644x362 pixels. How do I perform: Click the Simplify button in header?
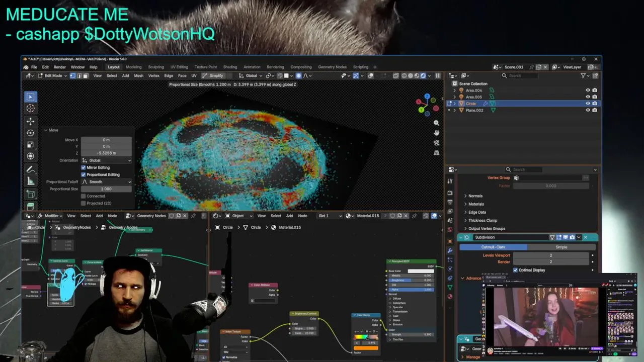pos(213,76)
